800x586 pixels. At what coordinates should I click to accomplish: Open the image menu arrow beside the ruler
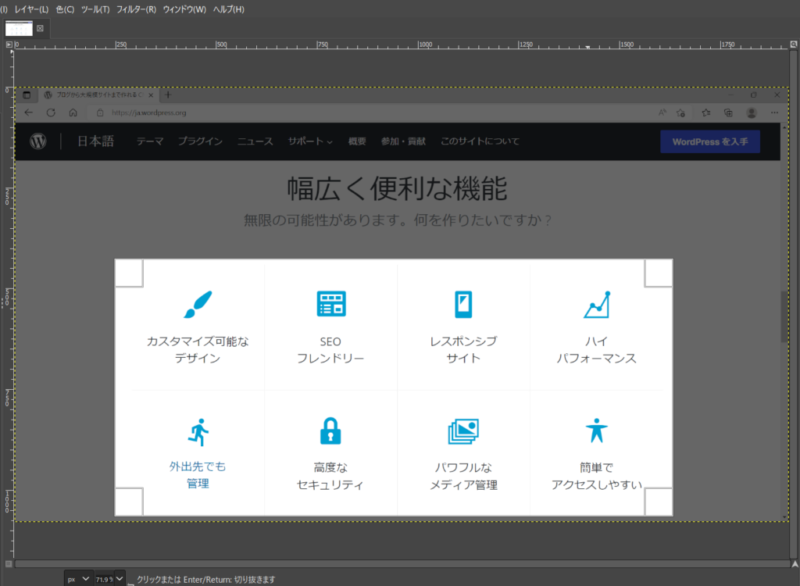point(9,44)
